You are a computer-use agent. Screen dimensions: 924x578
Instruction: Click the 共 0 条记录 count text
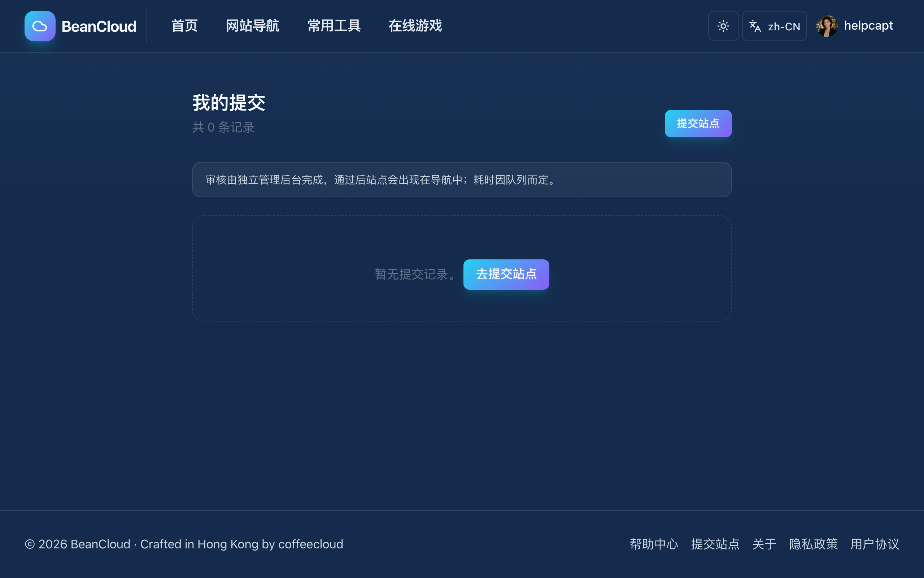click(223, 127)
